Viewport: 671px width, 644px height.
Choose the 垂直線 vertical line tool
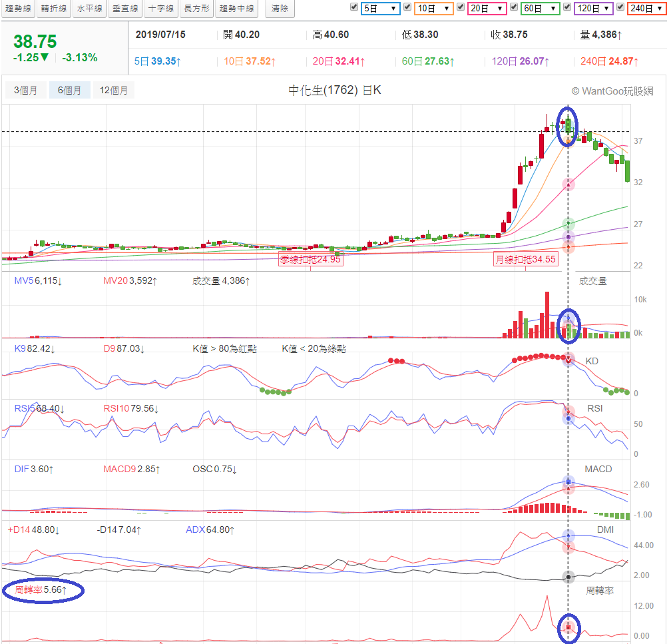(125, 9)
